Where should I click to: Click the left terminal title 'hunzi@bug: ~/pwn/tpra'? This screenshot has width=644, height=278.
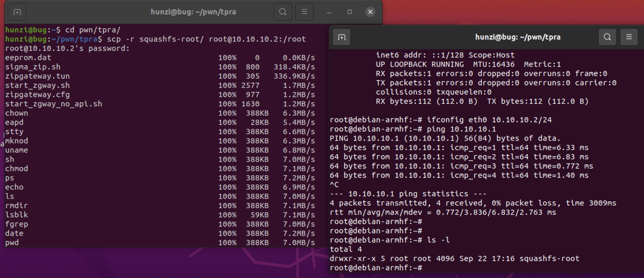pos(193,12)
